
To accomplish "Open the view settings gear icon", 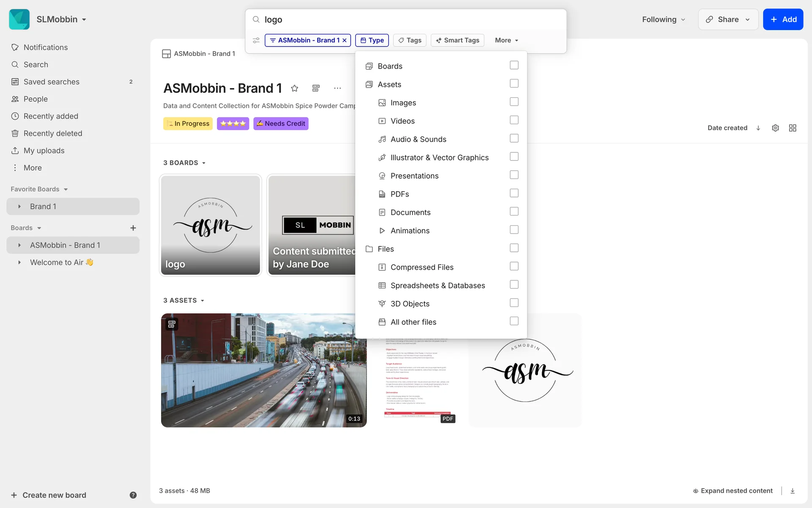I will tap(775, 128).
